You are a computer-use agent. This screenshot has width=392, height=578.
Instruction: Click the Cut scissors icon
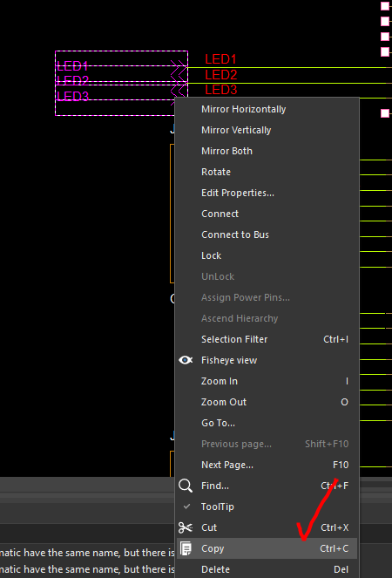186,527
